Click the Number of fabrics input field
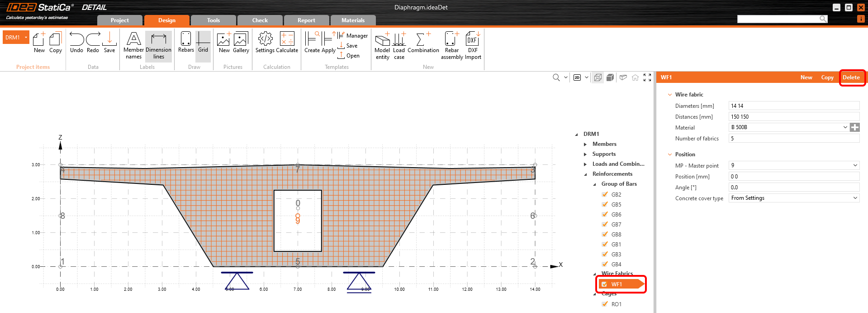Image resolution: width=868 pixels, height=313 pixels. [x=793, y=139]
